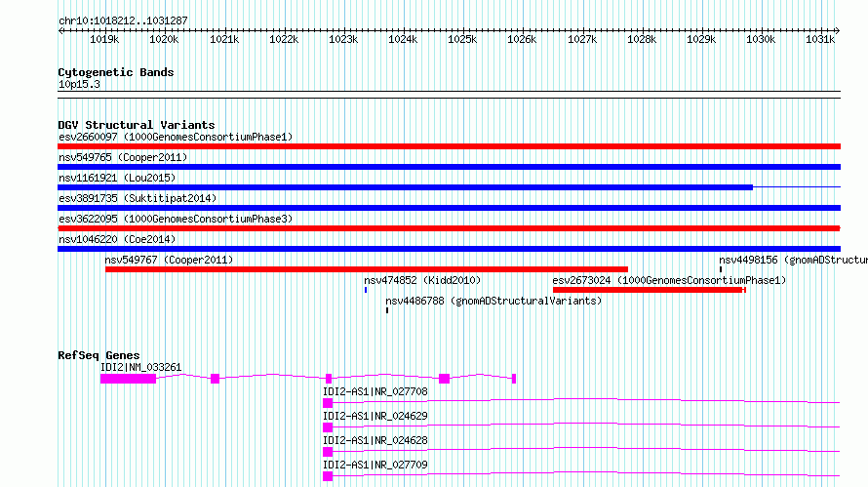Open transcript IDI2-AS1|NR_024628 label

point(375,440)
